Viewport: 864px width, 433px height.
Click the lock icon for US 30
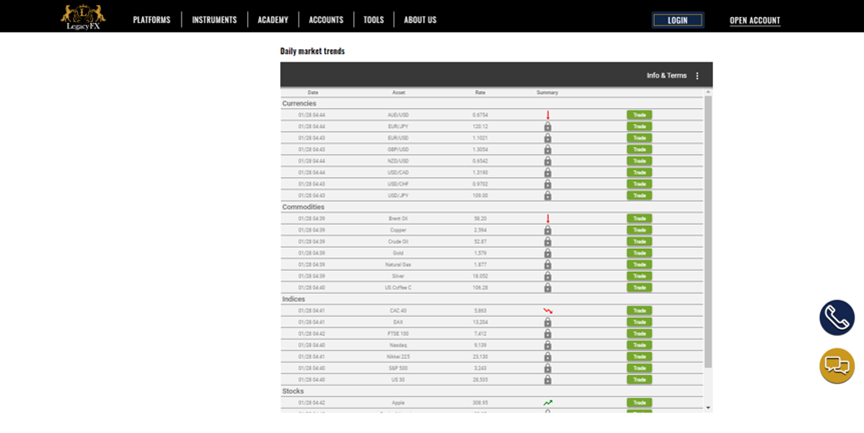(x=548, y=380)
